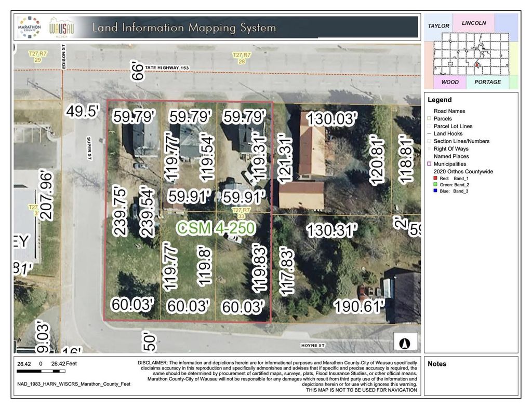The image size is (532, 410).
Task: Click the 26.42 Feet scale bar
Action: click(42, 371)
